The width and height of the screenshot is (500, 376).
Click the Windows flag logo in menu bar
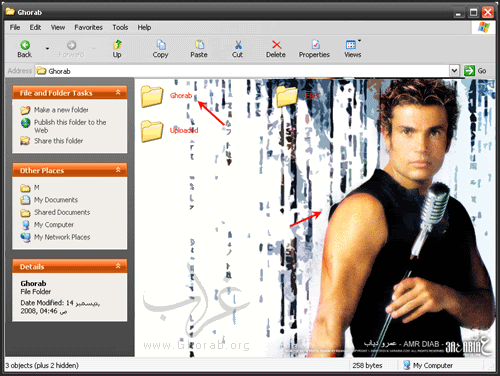pos(484,27)
